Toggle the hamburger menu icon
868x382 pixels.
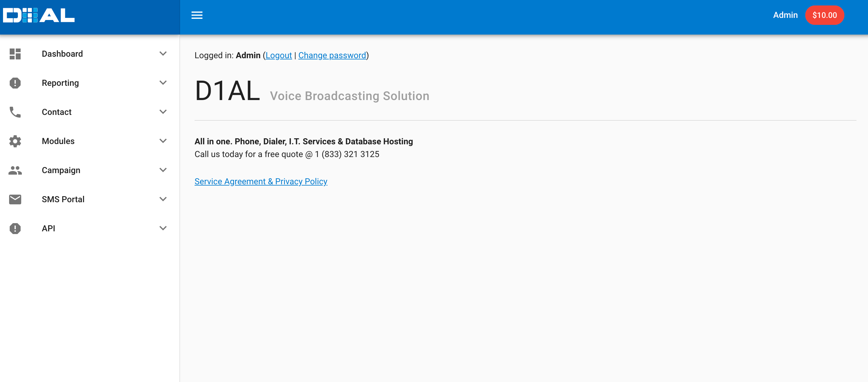197,15
